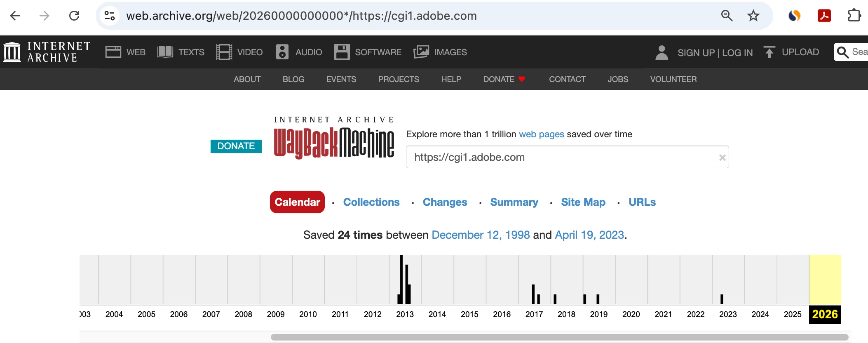The height and width of the screenshot is (343, 868).
Task: Click the horizontal timeline scrollbar
Action: (x=560, y=337)
